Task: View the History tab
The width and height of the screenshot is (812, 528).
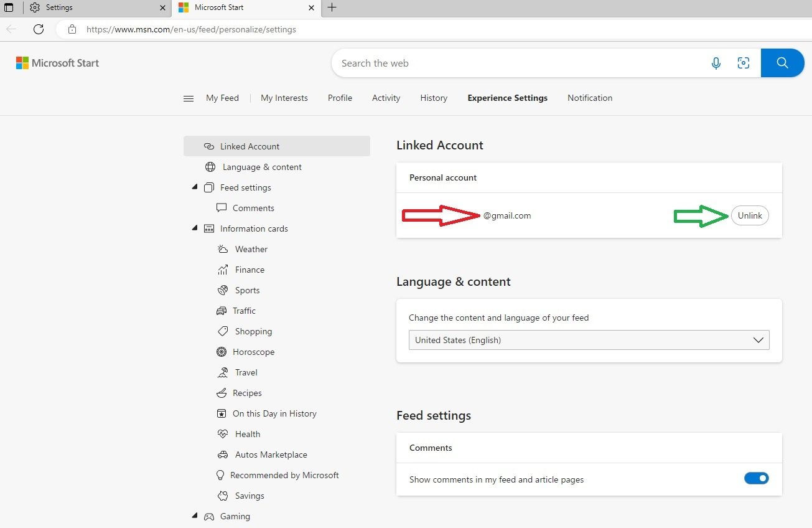Action: coord(434,98)
